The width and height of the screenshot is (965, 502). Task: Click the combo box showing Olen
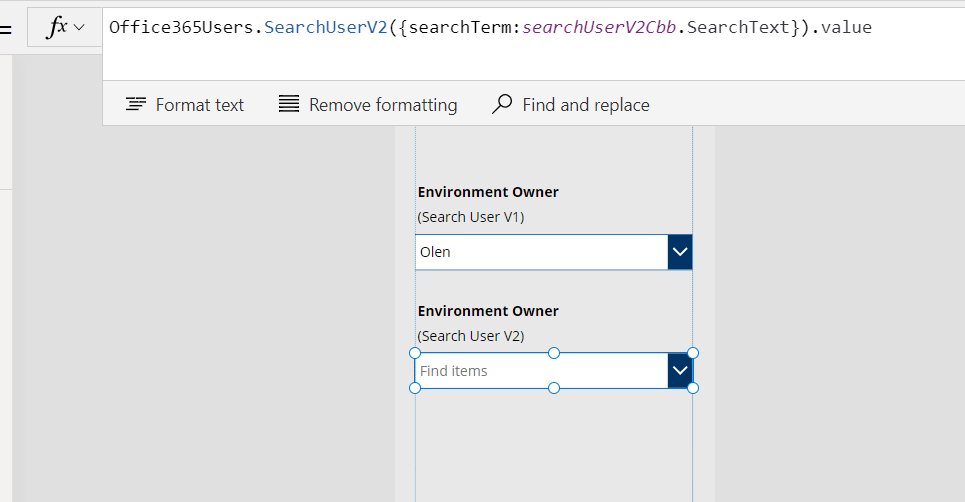tap(541, 252)
